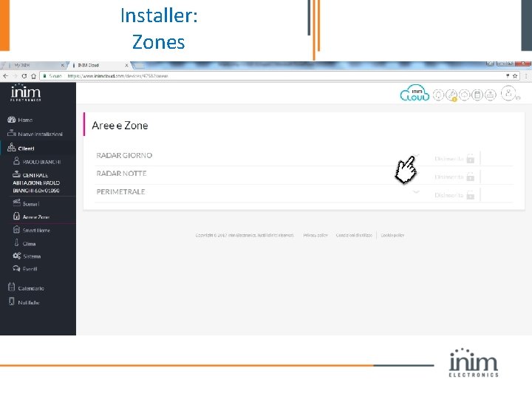Click the Smart Home house icon
Viewport: 532px width, 399px height.
pos(16,229)
